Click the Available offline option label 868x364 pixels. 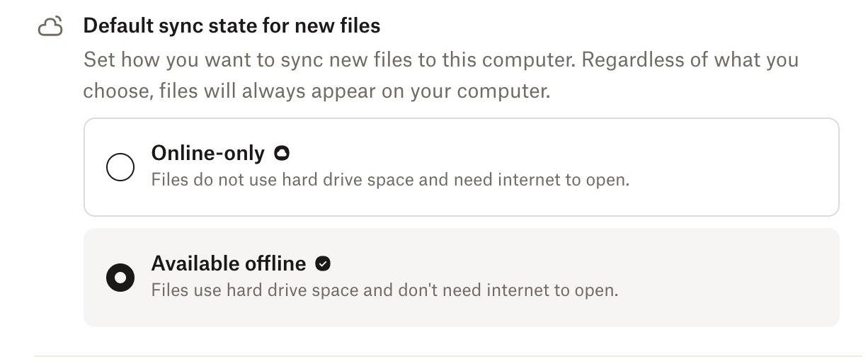tap(229, 263)
